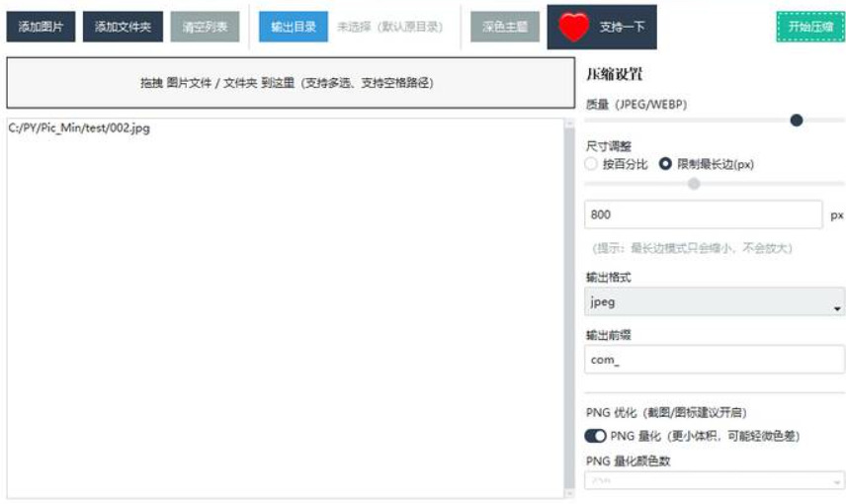The width and height of the screenshot is (846, 504).
Task: Clear the list with 清空列表
Action: tap(205, 27)
